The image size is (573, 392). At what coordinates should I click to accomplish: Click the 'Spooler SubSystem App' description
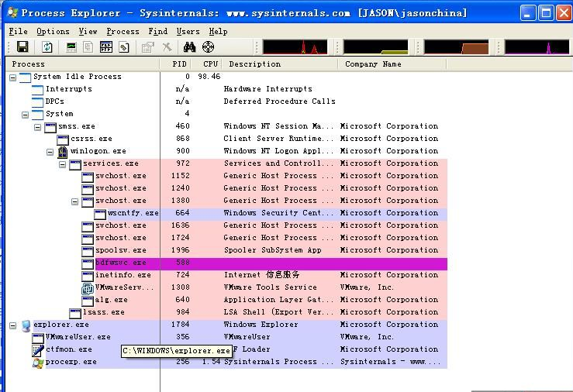273,250
